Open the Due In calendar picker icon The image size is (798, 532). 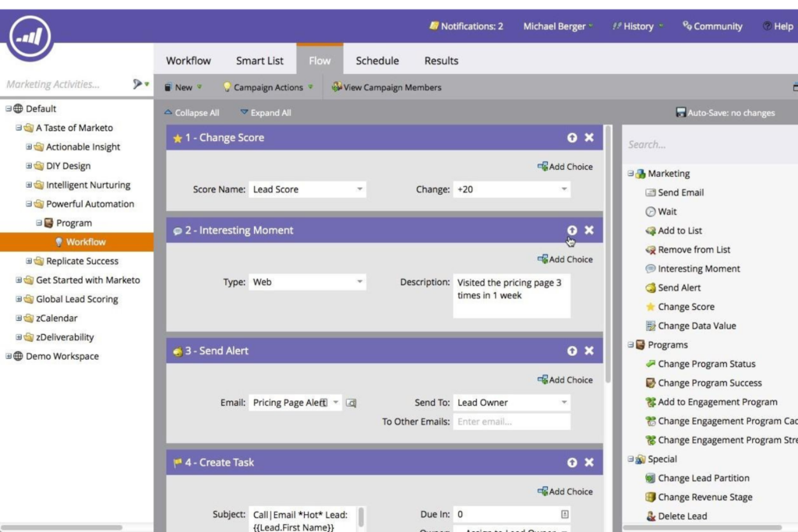click(x=564, y=514)
